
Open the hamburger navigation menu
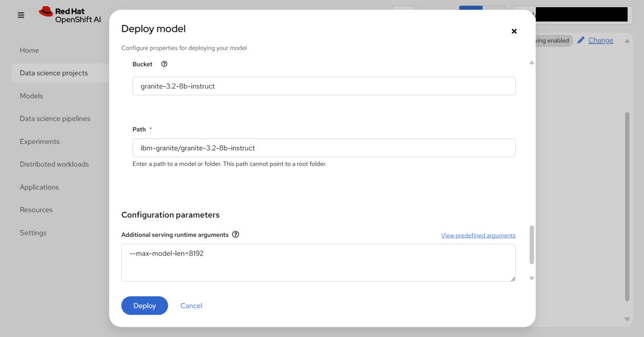coord(21,15)
